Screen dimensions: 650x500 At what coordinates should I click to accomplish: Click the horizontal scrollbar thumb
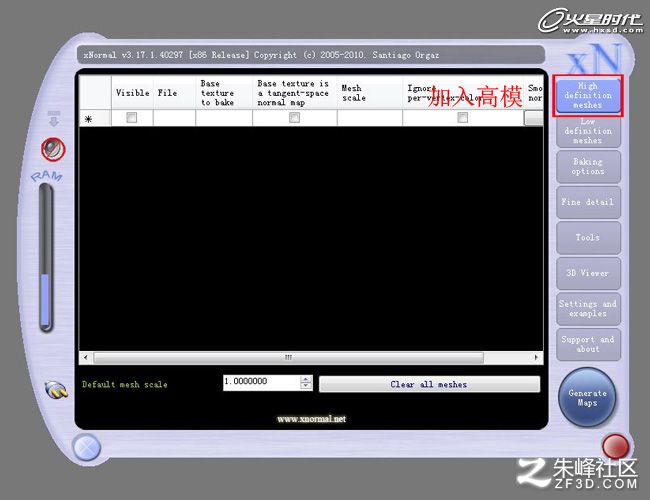click(289, 357)
